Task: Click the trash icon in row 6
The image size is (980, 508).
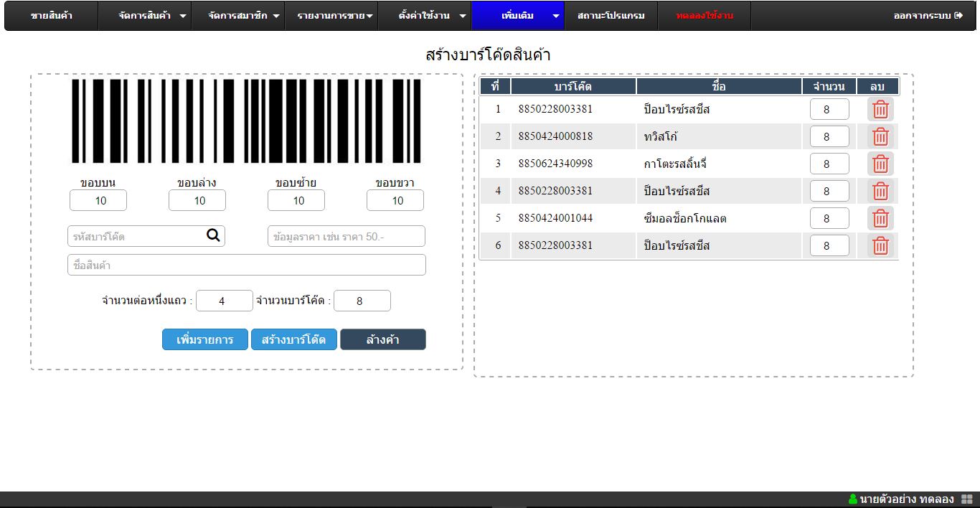Action: click(880, 246)
